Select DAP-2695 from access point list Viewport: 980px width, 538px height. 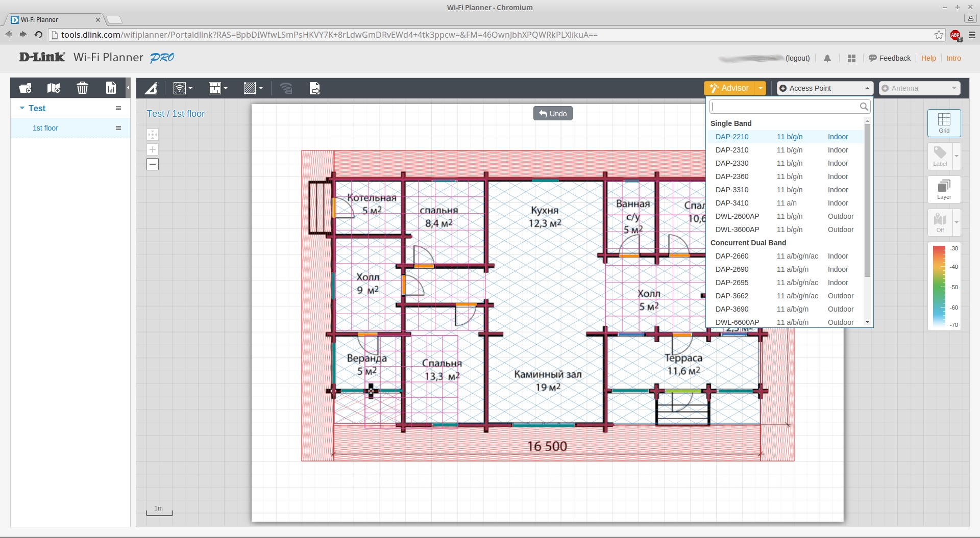732,283
